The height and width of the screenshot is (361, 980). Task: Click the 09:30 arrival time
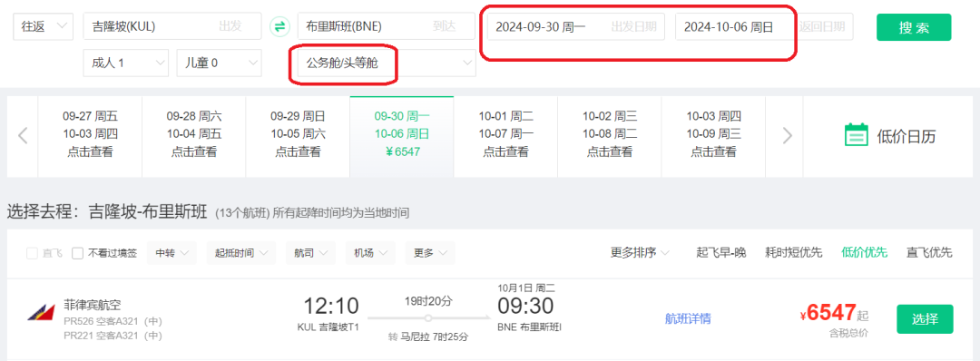[x=525, y=306]
